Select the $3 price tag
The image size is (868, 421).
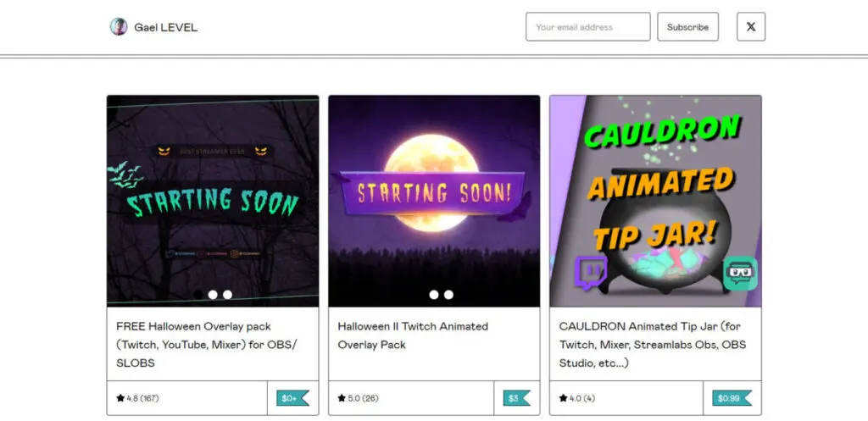(516, 398)
